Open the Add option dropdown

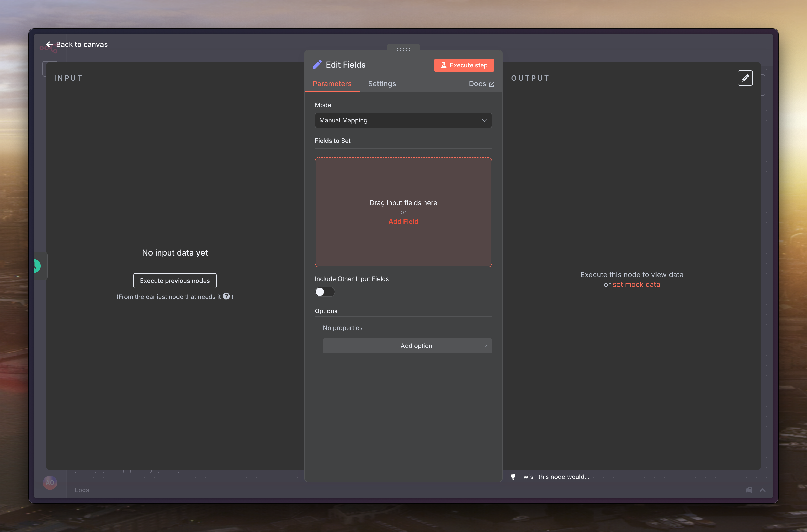[x=407, y=346]
